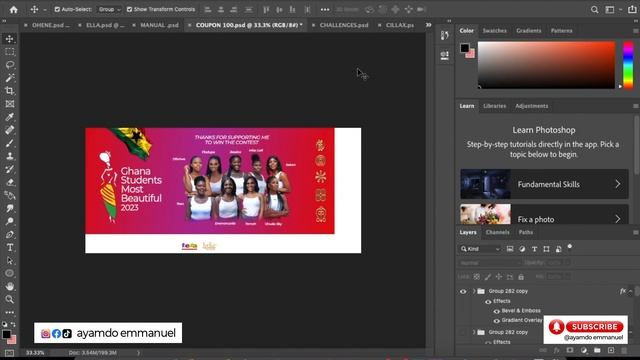The height and width of the screenshot is (360, 640).
Task: Select the Magic Wand tool
Action: (x=10, y=78)
